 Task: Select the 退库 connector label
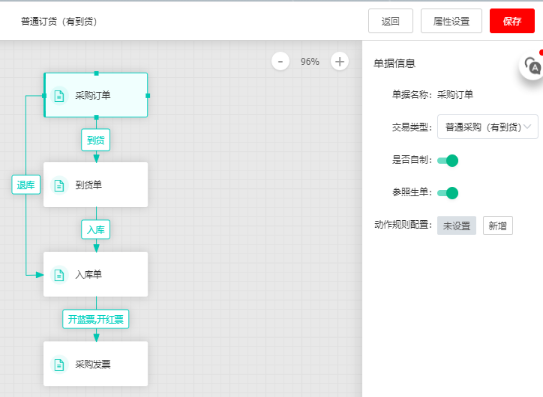(26, 185)
